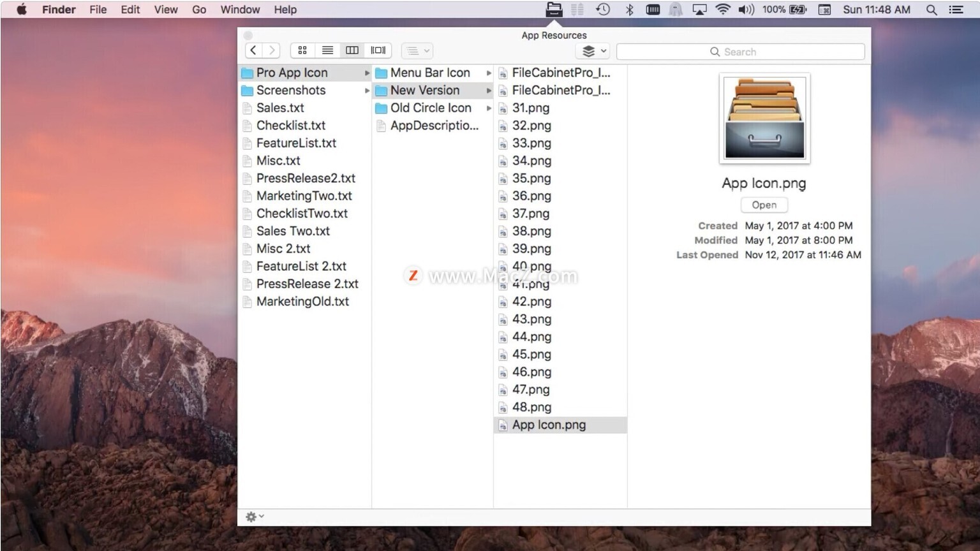Open Time Machine menu bar icon
Image resolution: width=980 pixels, height=551 pixels.
(x=603, y=10)
